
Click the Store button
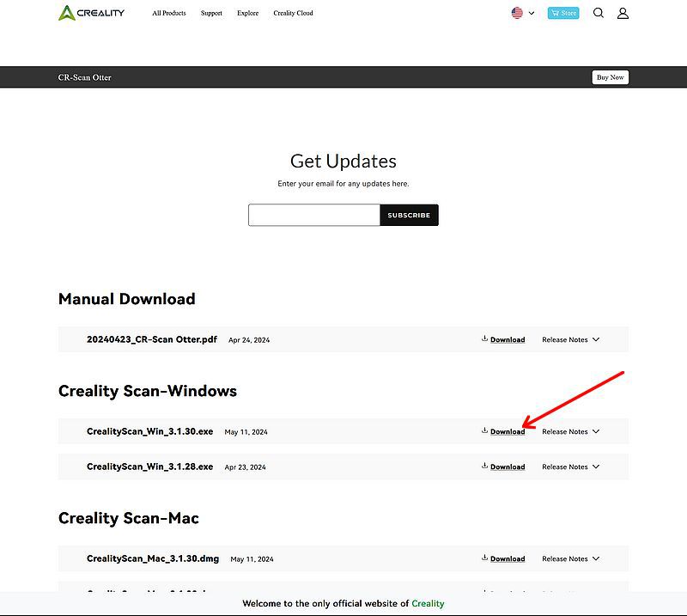click(x=563, y=13)
